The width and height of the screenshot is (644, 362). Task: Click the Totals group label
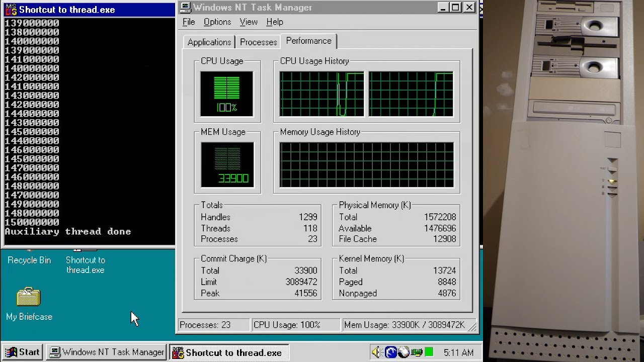211,205
